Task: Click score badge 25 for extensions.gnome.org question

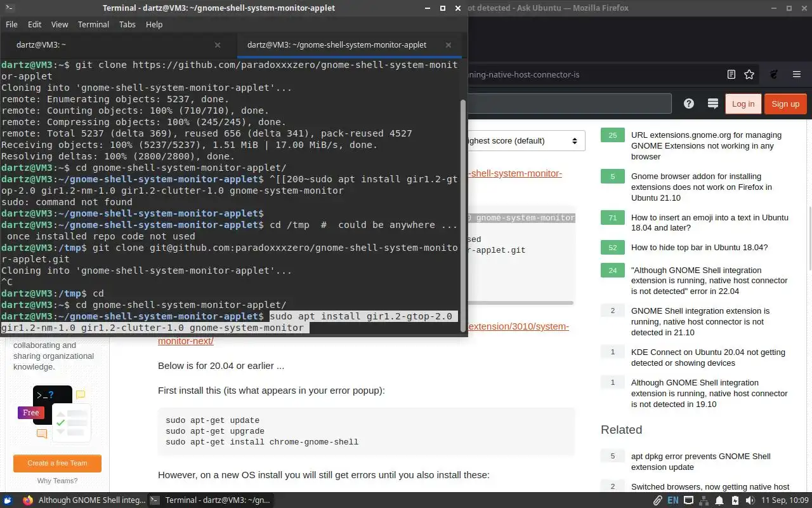Action: 613,135
